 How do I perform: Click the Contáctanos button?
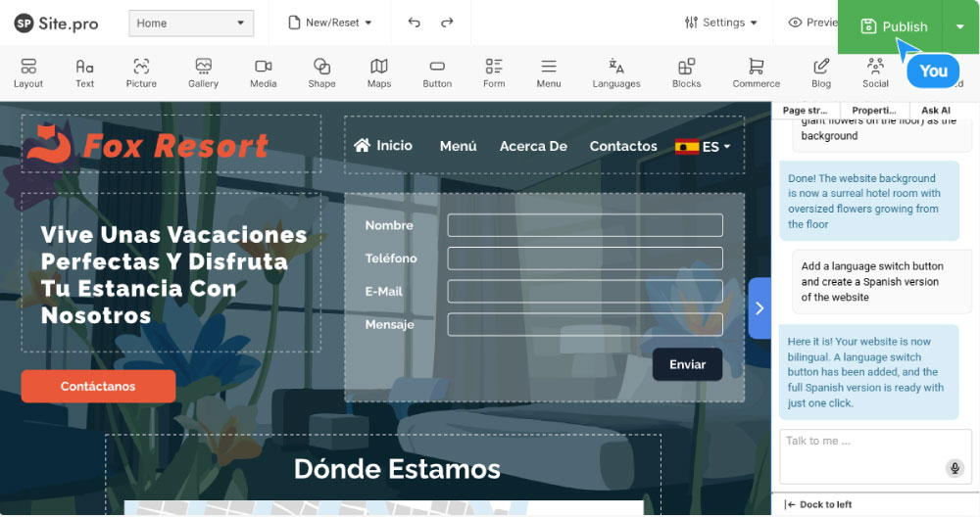point(98,387)
